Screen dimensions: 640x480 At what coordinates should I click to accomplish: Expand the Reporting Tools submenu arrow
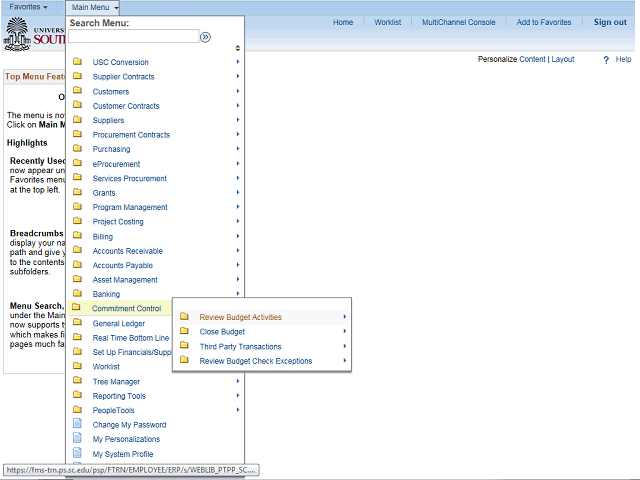tap(238, 396)
